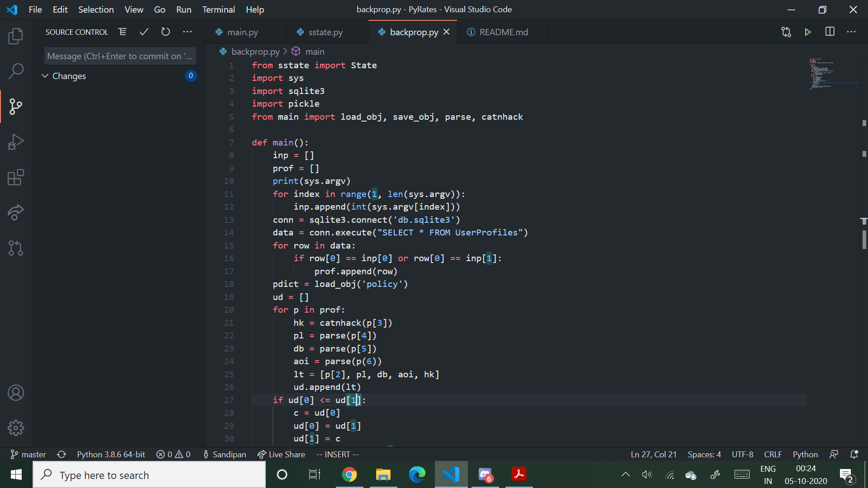
Task: Switch to the sstate.py tab
Action: click(x=325, y=32)
